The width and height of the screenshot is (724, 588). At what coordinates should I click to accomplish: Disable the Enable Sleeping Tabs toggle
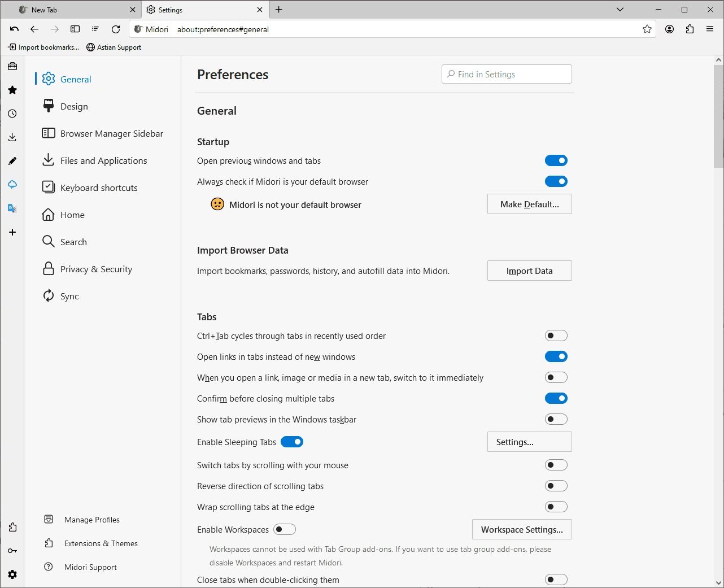click(292, 442)
